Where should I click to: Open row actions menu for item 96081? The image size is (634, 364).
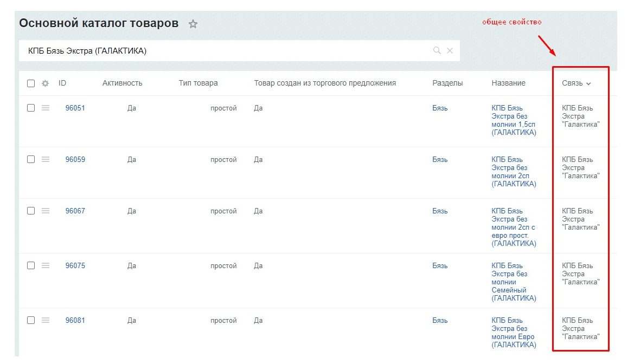46,321
